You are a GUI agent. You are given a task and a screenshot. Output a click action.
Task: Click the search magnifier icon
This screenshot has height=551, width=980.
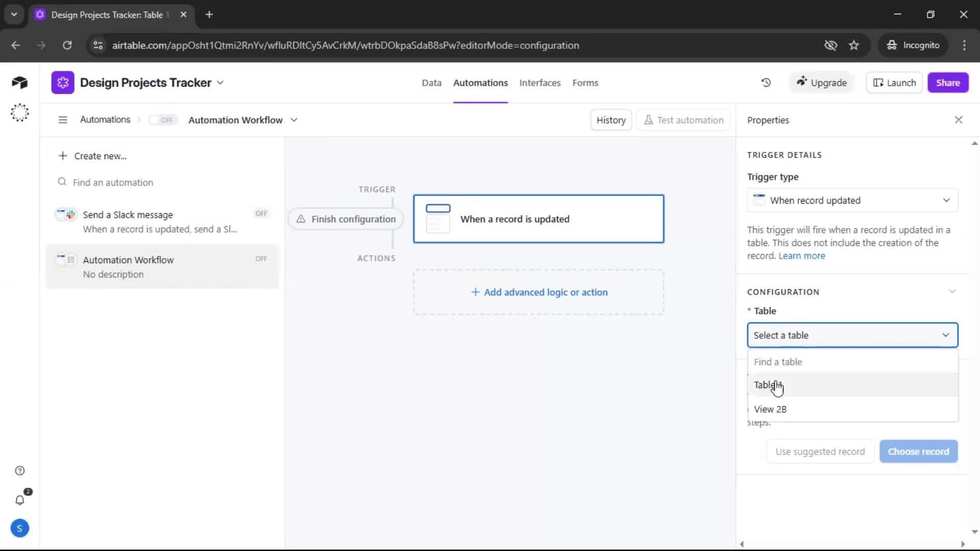point(62,182)
